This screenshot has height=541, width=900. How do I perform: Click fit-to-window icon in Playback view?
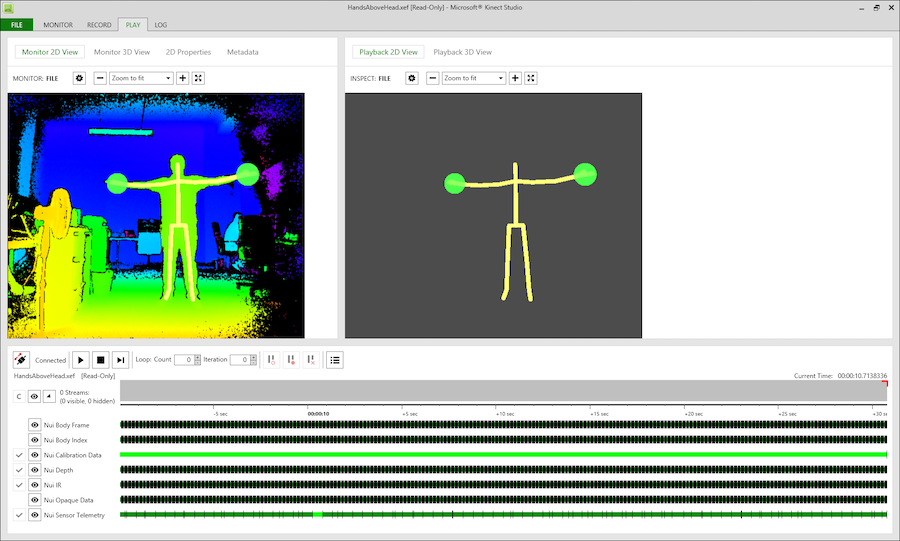pos(531,78)
